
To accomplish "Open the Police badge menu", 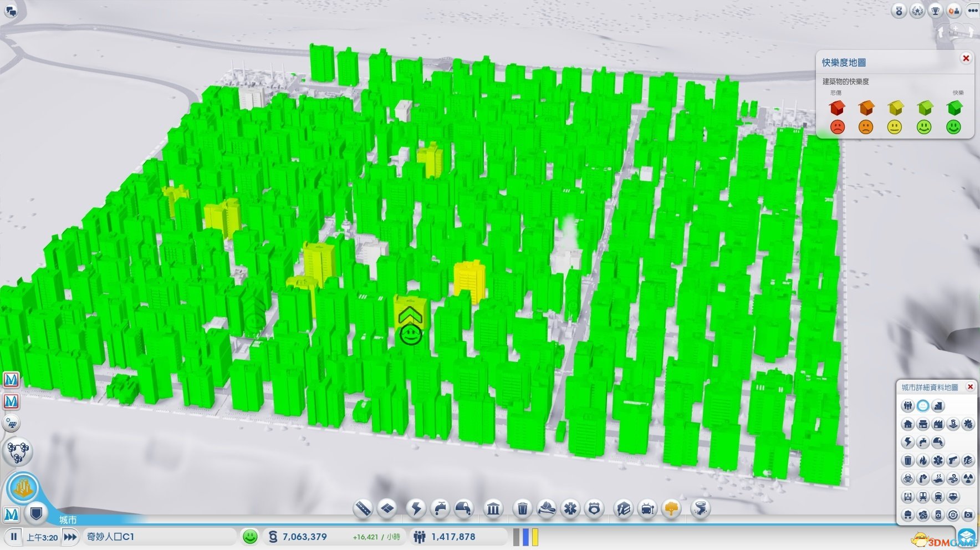I will [x=595, y=508].
